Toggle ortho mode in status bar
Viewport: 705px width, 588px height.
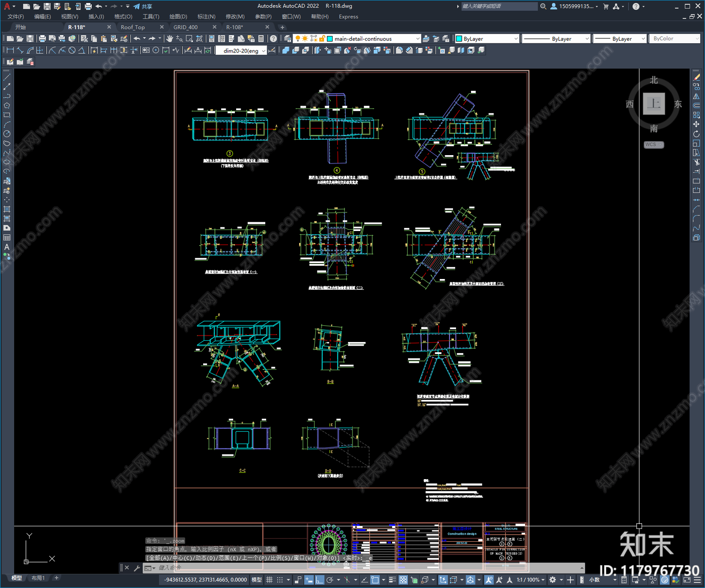319,580
